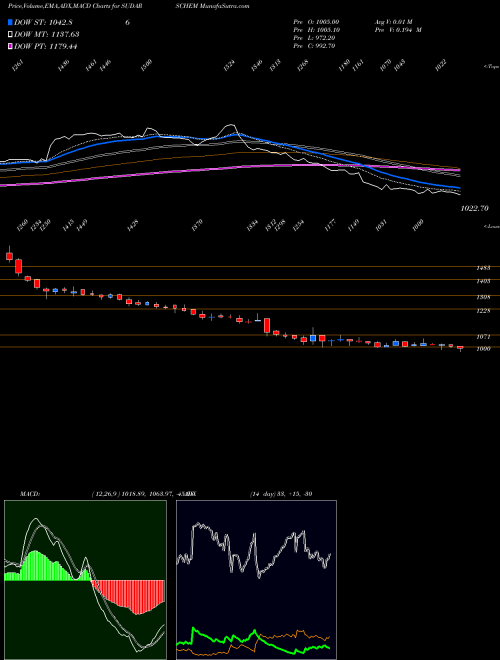Click the 'MACD:' indicator heading
Image resolution: width=500 pixels, height=660 pixels.
pos(29,493)
